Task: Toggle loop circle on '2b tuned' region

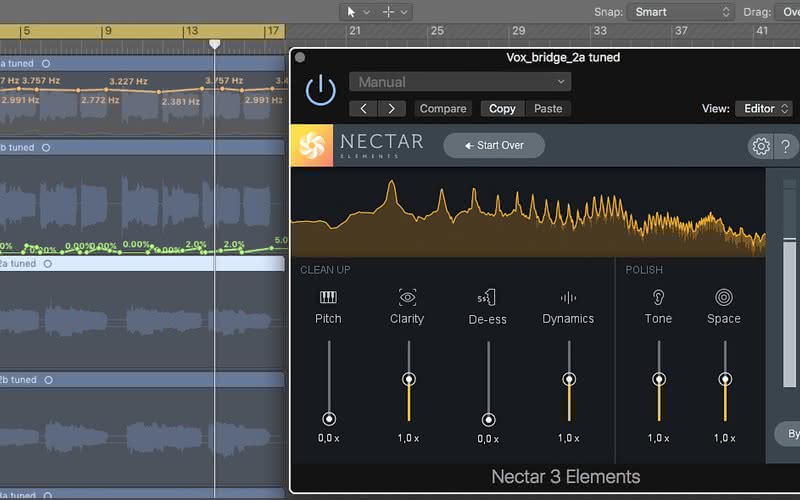Action: pyautogui.click(x=48, y=380)
